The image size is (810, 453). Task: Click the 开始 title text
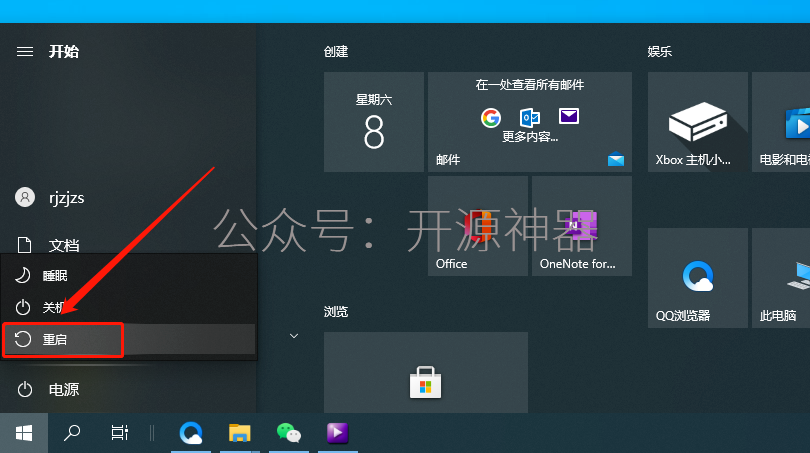pos(64,52)
